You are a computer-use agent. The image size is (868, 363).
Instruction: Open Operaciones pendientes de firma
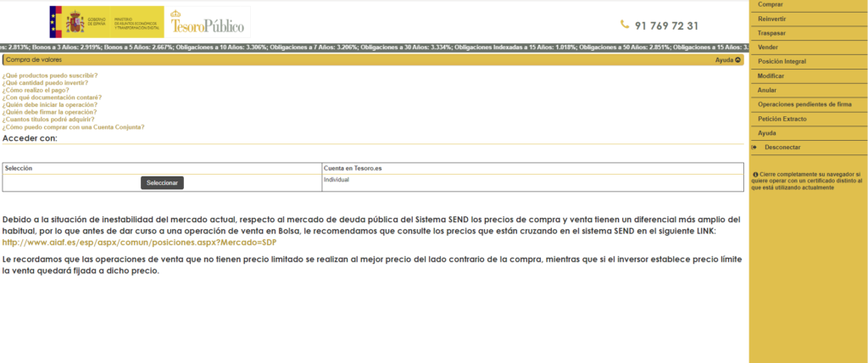click(804, 104)
